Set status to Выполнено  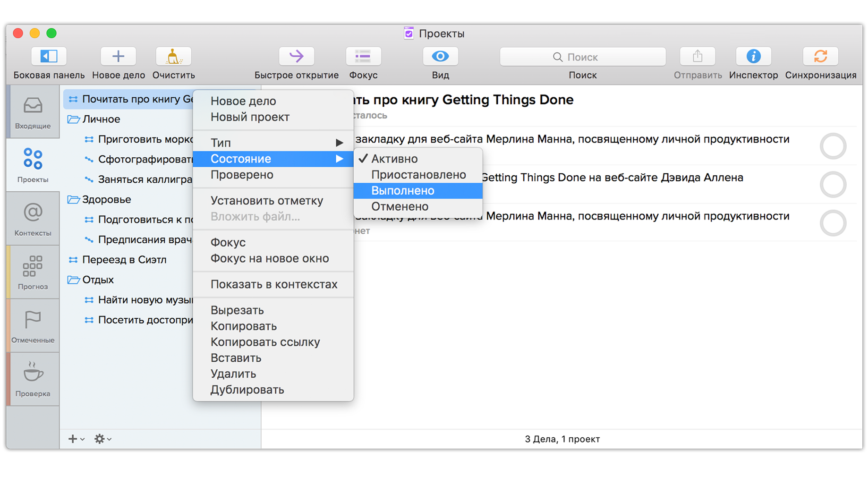point(418,191)
